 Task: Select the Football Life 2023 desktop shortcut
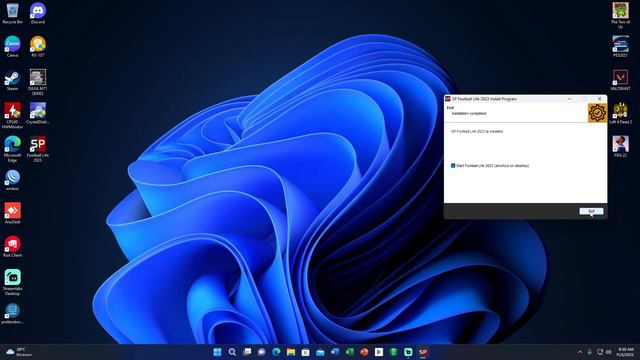click(x=38, y=149)
